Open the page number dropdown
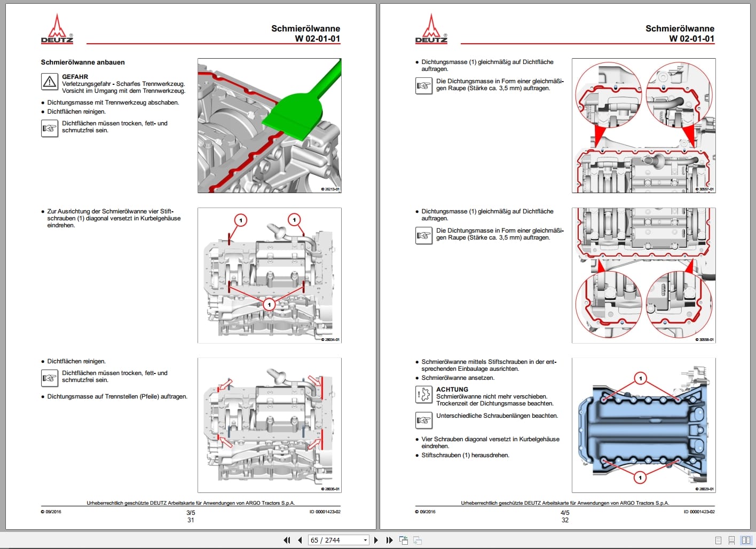 click(365, 540)
